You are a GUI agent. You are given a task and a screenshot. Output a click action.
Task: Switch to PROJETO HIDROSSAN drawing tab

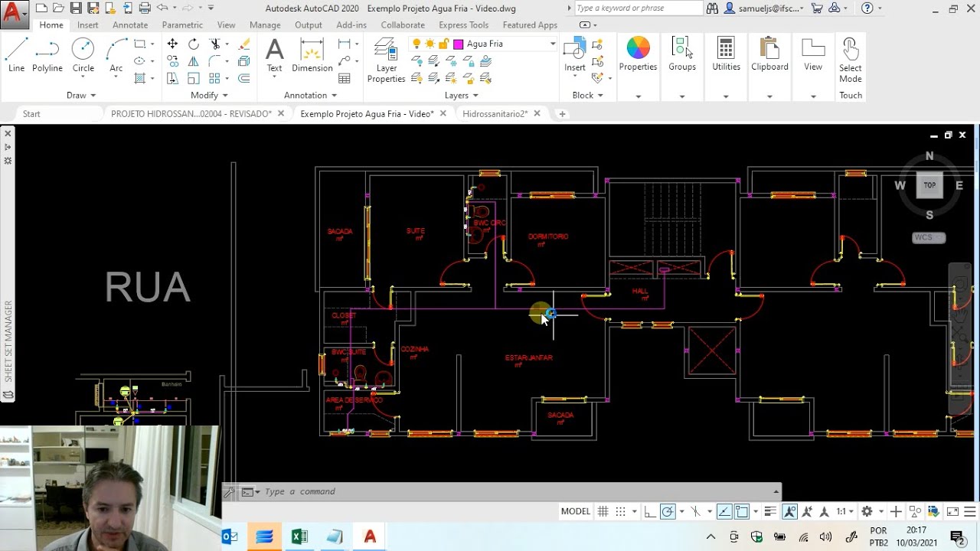pos(191,113)
